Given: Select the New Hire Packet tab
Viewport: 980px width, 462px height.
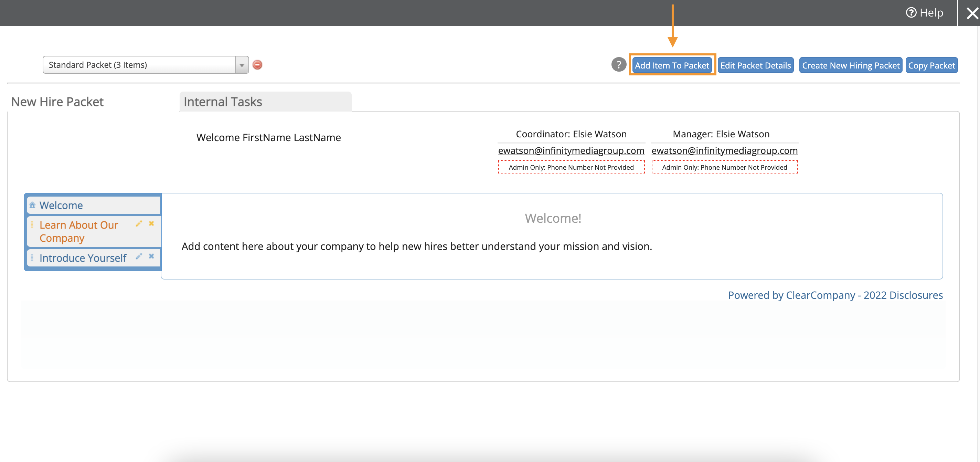Looking at the screenshot, I should pos(57,102).
